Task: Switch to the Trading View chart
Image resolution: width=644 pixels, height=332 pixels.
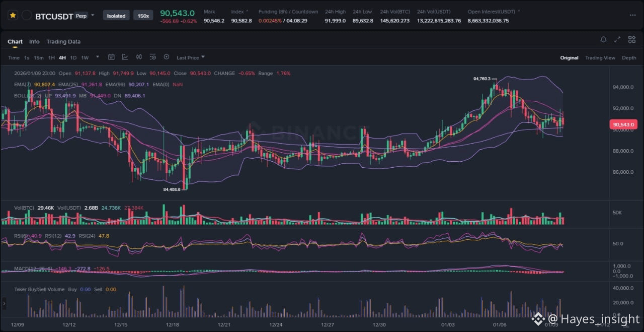Action: [600, 58]
